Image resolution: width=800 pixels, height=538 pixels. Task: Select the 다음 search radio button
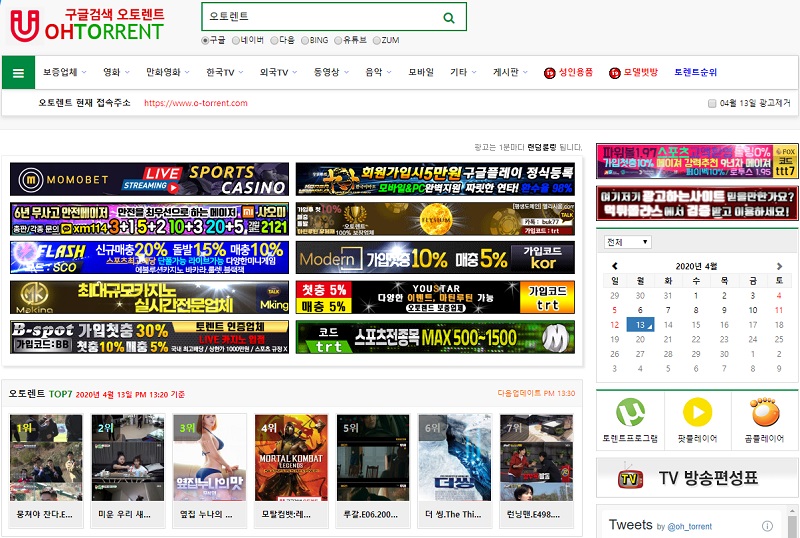[274, 40]
